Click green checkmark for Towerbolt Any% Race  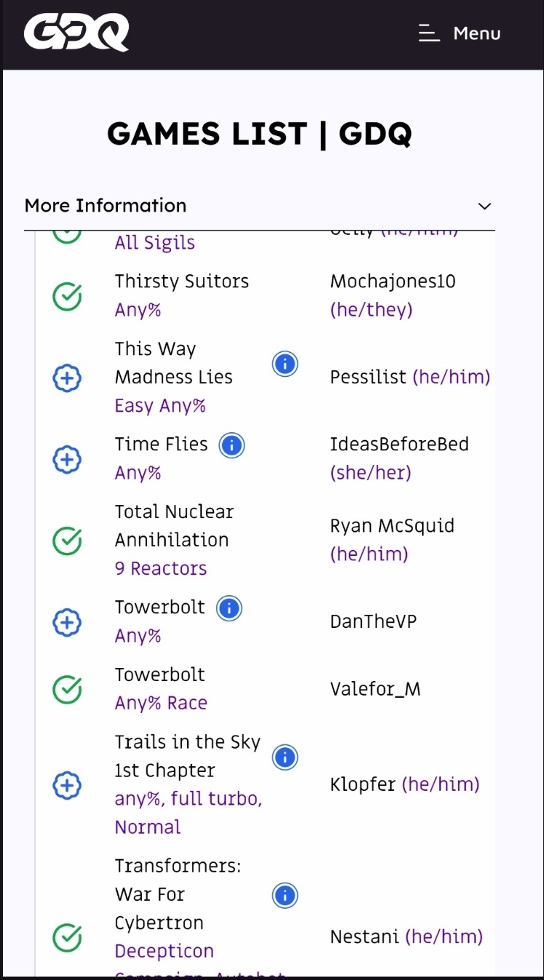coord(67,689)
